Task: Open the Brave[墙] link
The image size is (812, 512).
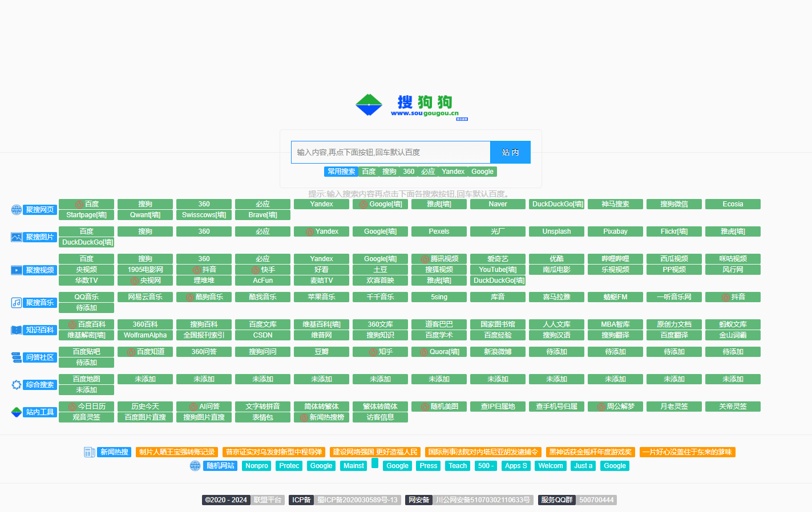Action: coord(262,215)
